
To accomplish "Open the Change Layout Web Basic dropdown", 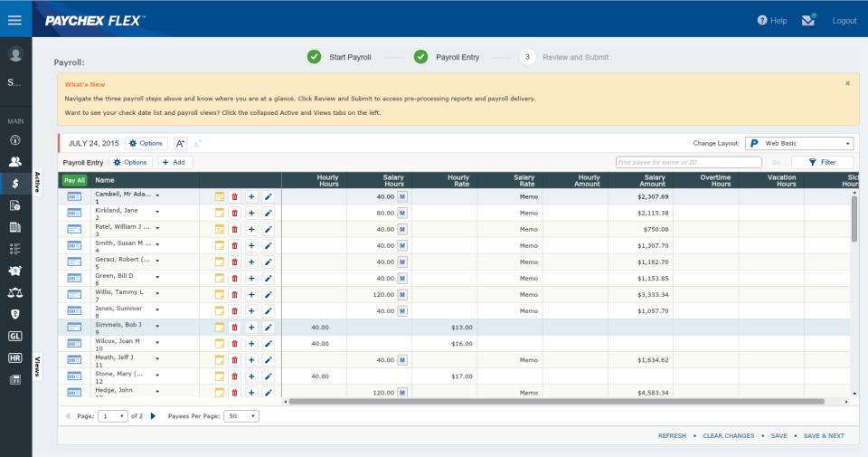I will click(799, 143).
